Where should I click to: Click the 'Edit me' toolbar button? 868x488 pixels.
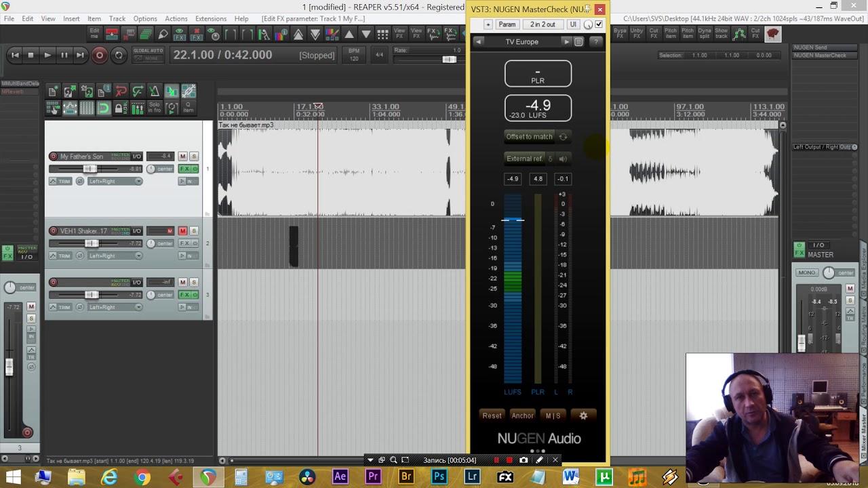click(x=94, y=33)
